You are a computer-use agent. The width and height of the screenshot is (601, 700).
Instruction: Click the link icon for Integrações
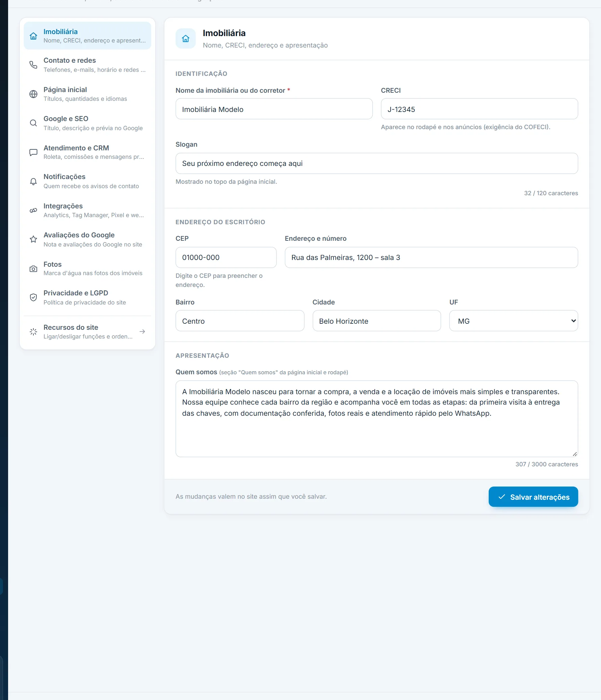[33, 210]
